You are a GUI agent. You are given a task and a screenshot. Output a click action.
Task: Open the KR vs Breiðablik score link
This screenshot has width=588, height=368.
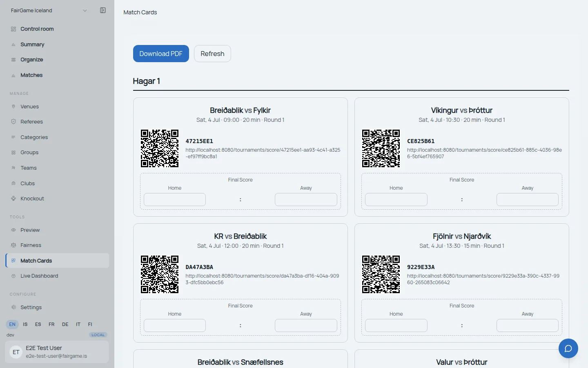point(263,279)
